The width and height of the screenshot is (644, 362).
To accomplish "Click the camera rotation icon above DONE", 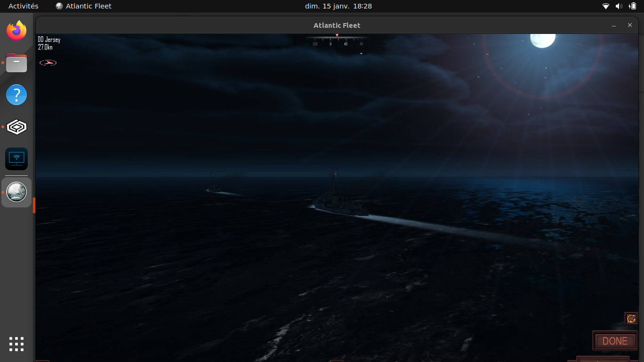I will point(630,318).
